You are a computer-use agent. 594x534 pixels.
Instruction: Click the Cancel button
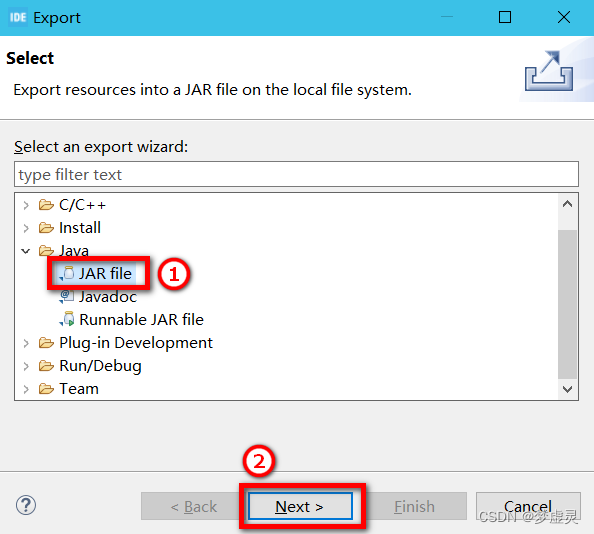coord(528,506)
